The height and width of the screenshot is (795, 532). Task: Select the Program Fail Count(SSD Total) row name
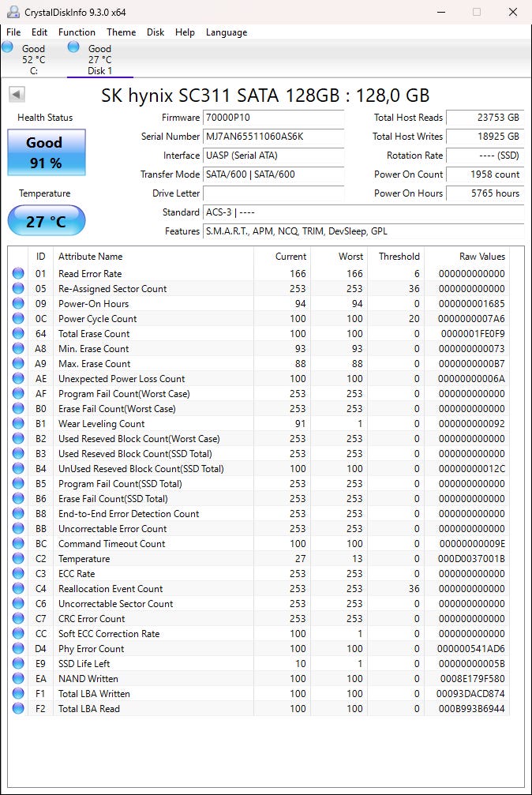[120, 484]
